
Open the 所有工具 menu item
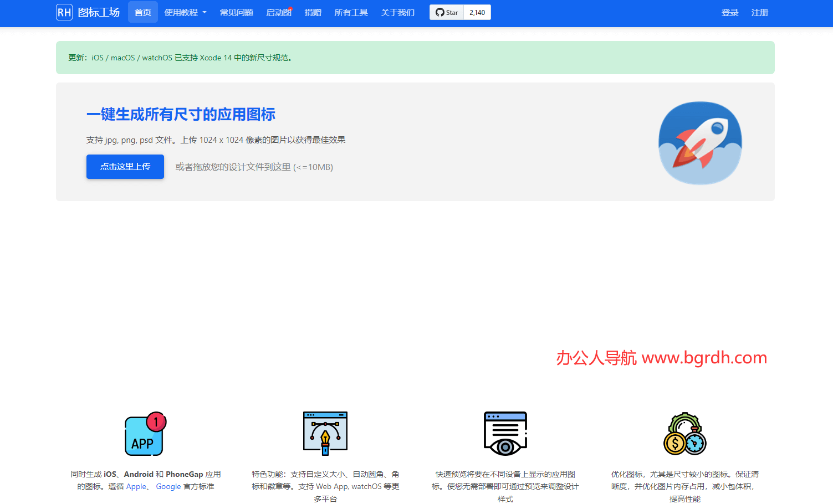click(351, 12)
